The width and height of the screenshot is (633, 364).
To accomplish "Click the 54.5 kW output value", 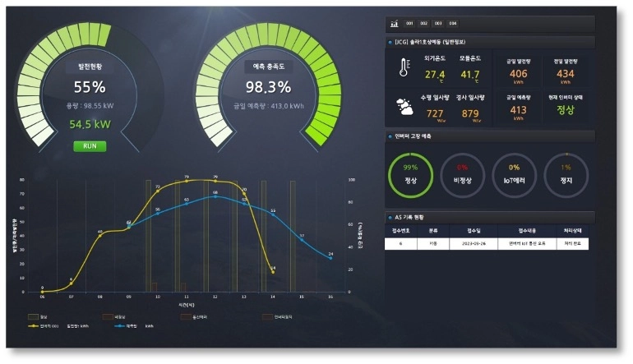I will point(90,124).
